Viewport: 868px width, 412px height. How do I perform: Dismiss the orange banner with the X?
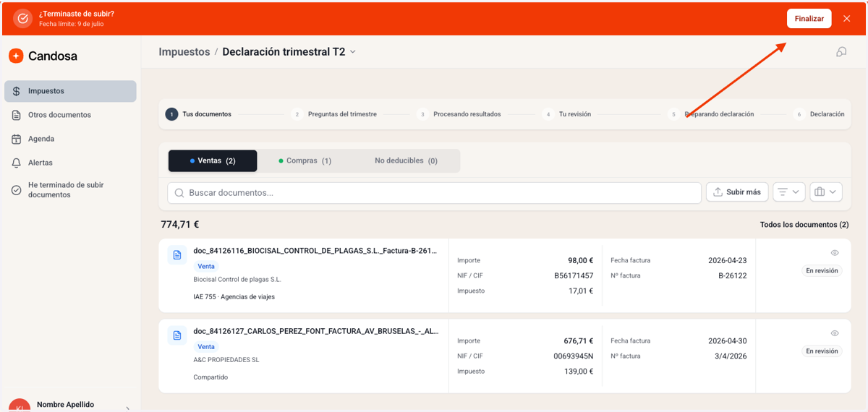coord(846,19)
